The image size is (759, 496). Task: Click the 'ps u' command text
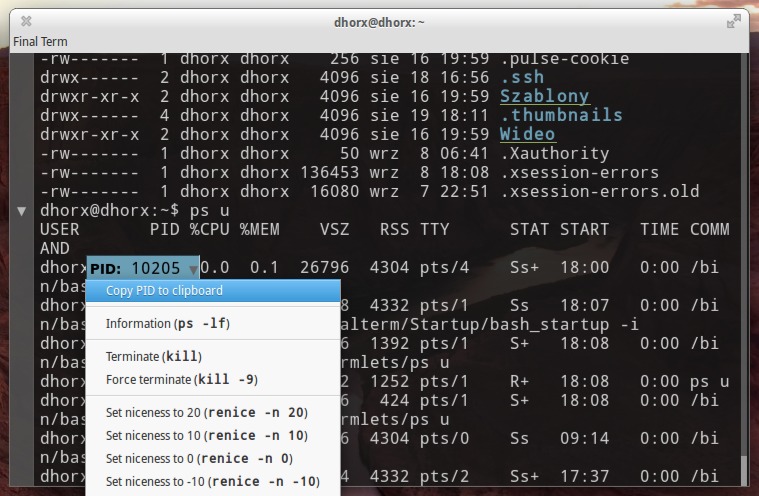pyautogui.click(x=210, y=210)
